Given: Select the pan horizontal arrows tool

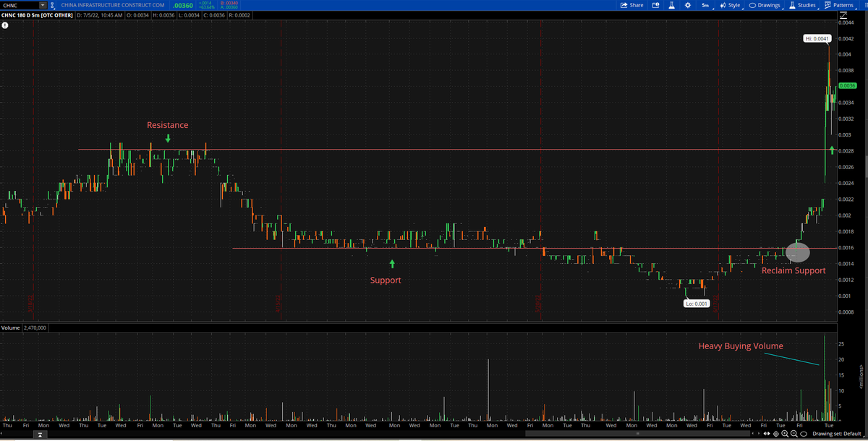Looking at the screenshot, I should click(767, 434).
